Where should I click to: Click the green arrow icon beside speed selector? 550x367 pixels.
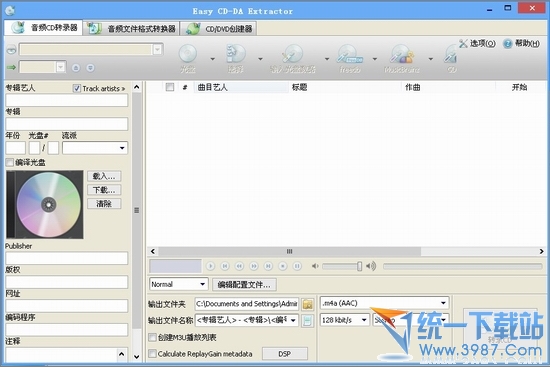coord(11,67)
